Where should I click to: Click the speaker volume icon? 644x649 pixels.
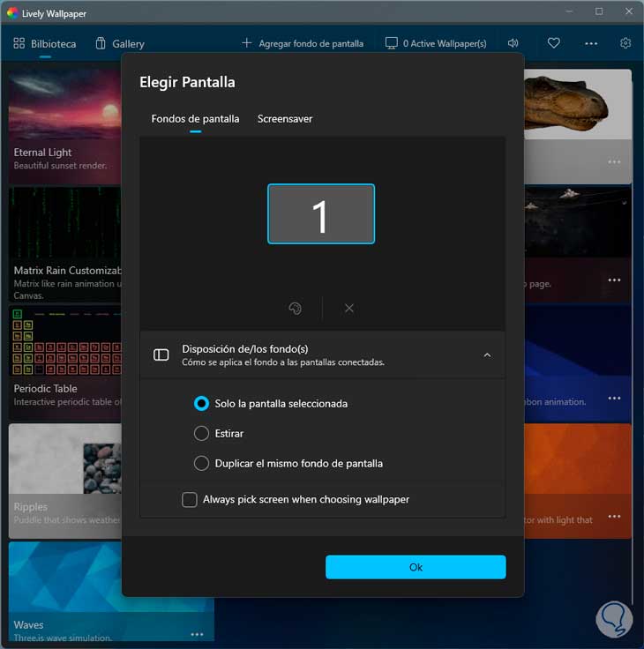point(513,43)
